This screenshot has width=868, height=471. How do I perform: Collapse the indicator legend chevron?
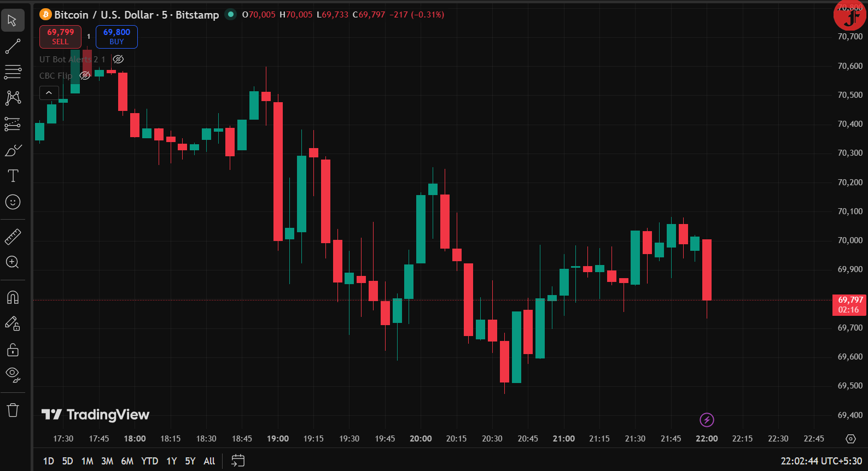click(x=49, y=93)
